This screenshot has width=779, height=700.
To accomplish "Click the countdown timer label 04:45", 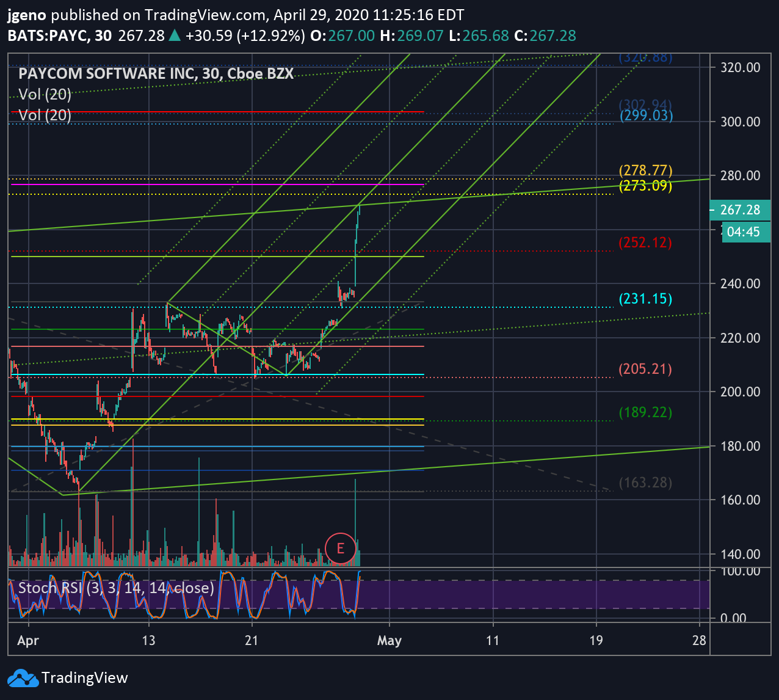I will click(x=746, y=232).
